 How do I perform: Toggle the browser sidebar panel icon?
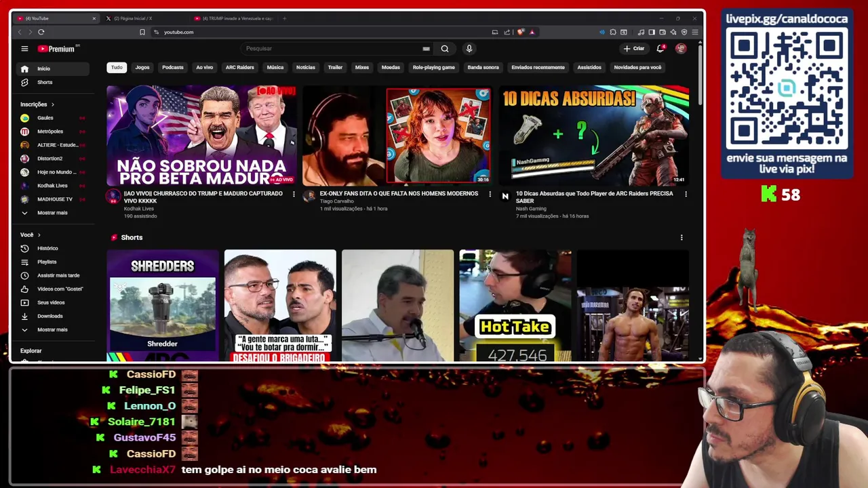coord(652,32)
